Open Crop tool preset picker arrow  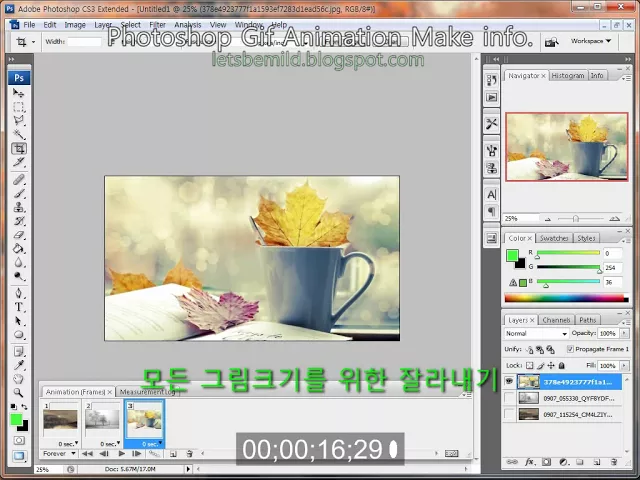point(33,42)
